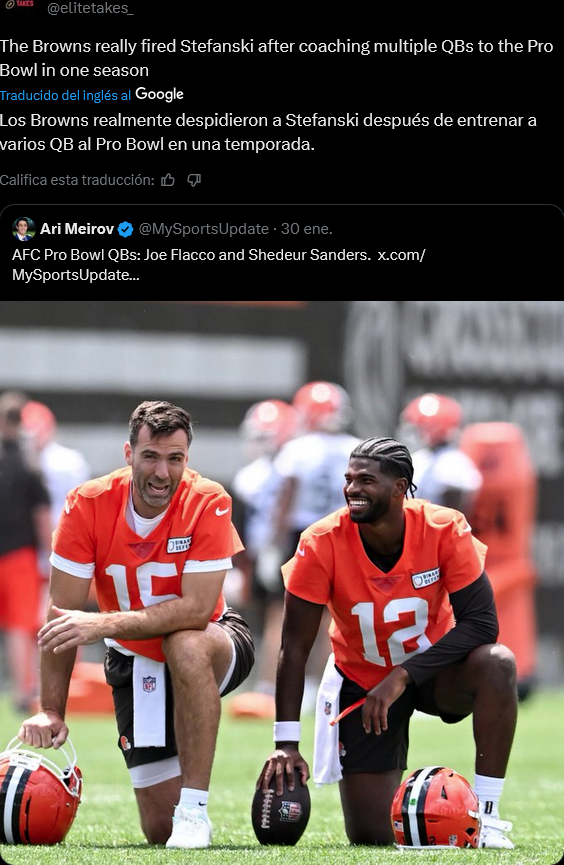Click the football on the grass in photo

281,808
